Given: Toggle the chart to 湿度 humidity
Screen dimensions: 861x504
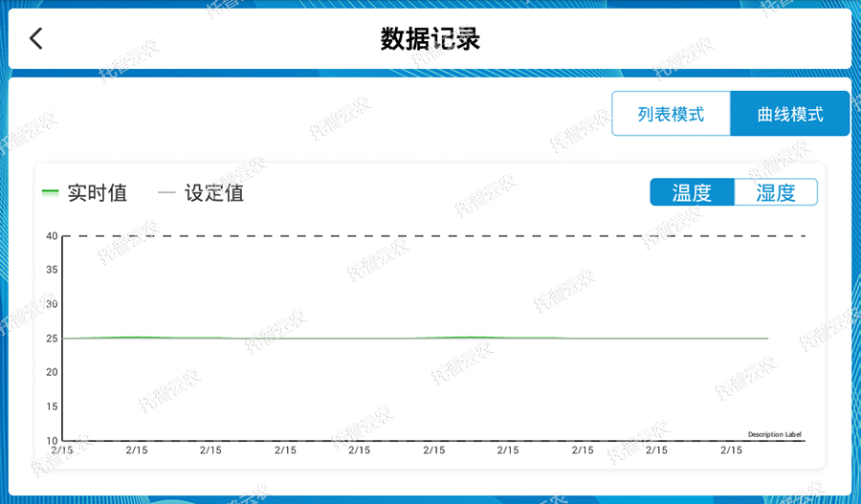Looking at the screenshot, I should point(775,192).
